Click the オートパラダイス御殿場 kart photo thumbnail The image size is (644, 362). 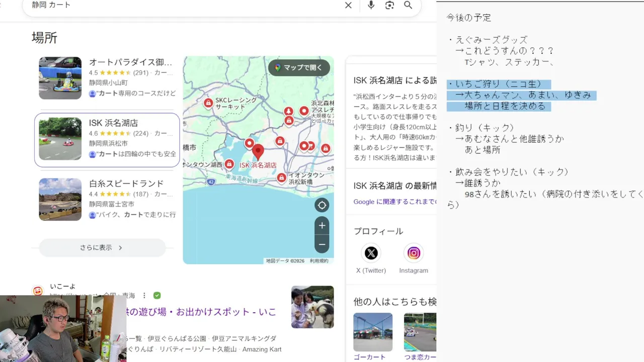click(x=60, y=78)
